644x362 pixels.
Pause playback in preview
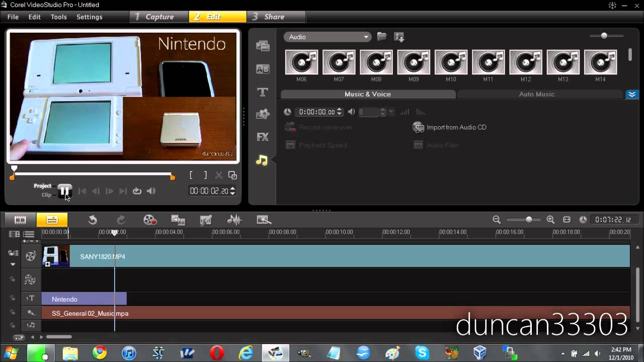64,191
